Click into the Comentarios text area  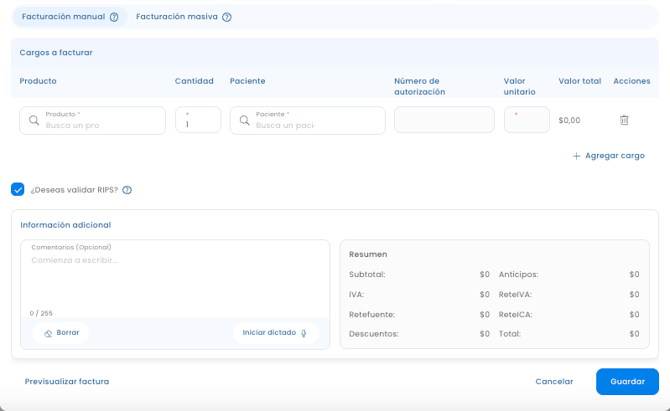pos(175,278)
